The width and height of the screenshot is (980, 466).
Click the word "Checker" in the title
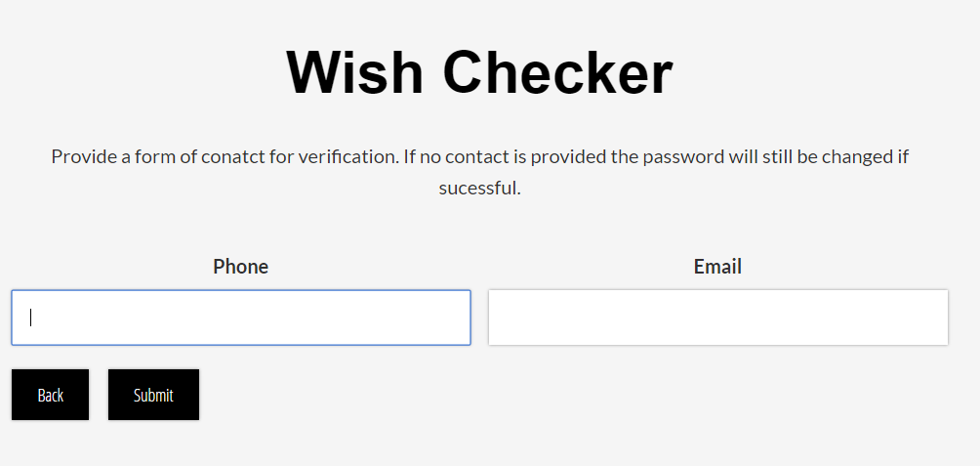point(556,72)
